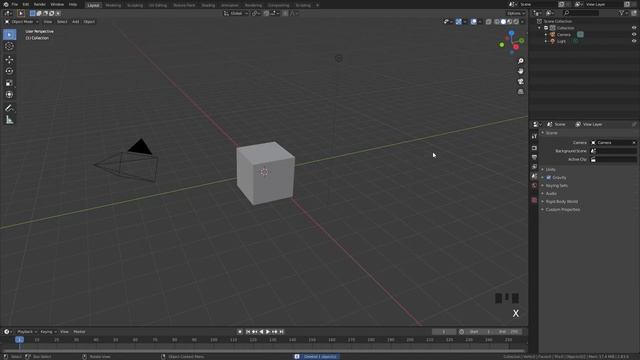Toggle X-ray view in viewport header
Screen dimensions: 640x360
click(x=489, y=22)
